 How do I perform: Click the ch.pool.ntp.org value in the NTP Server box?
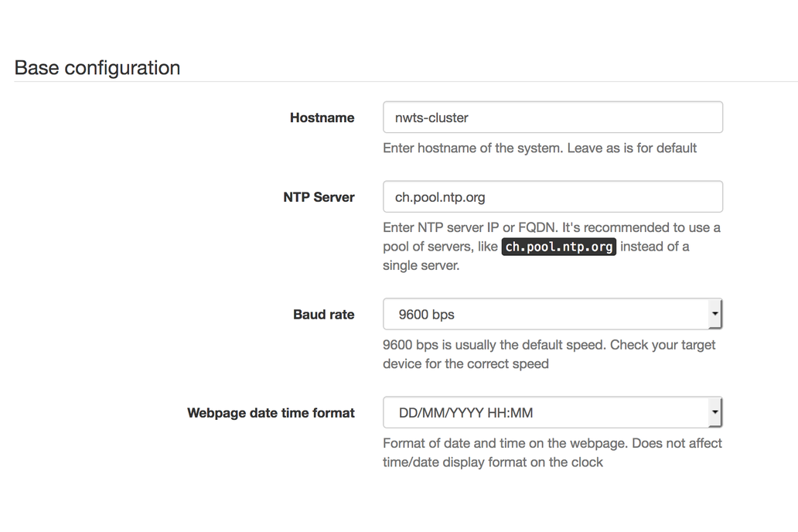tap(440, 197)
